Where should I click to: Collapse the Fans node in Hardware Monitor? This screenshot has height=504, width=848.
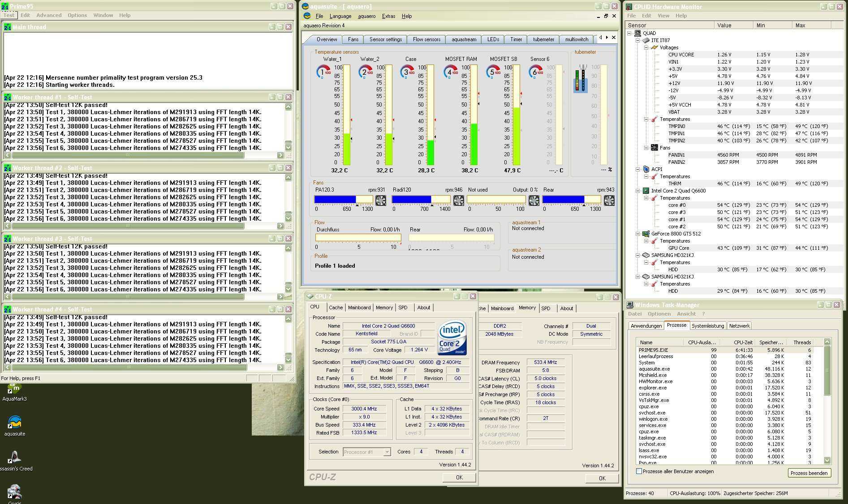tap(646, 148)
